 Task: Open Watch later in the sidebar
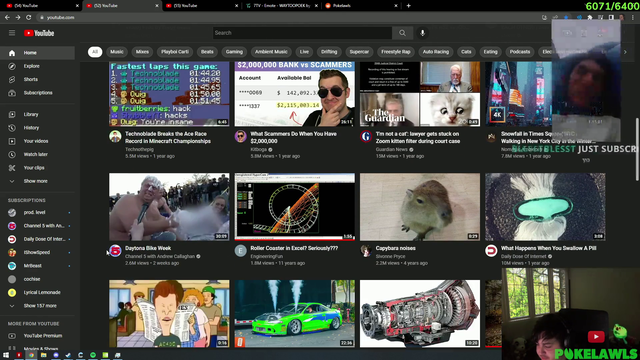pyautogui.click(x=37, y=155)
